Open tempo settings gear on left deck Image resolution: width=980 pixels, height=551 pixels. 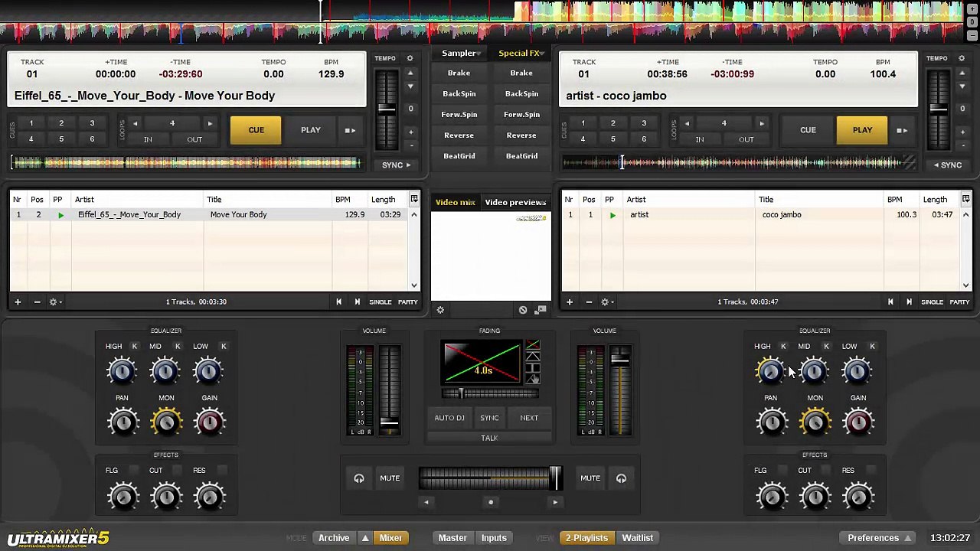tap(410, 59)
